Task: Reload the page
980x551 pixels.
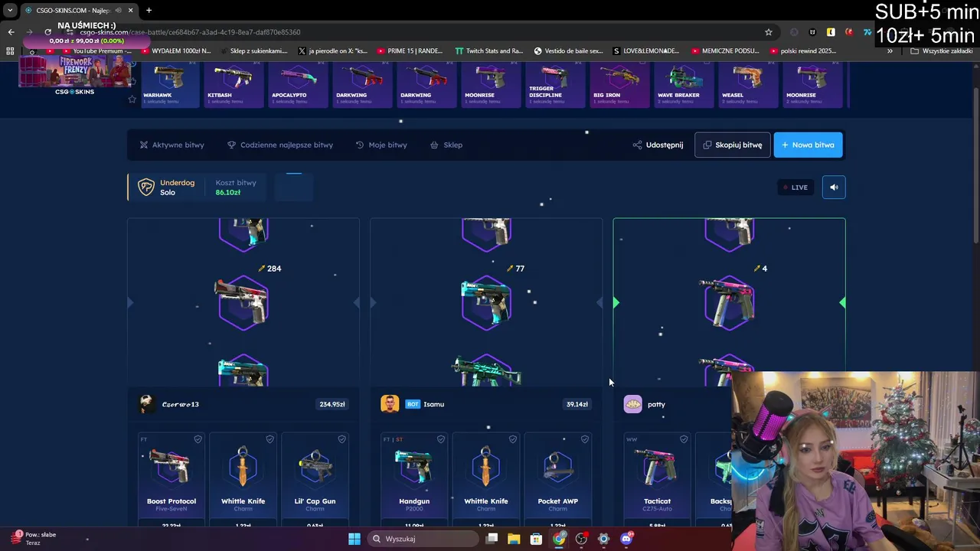Action: coord(47,32)
